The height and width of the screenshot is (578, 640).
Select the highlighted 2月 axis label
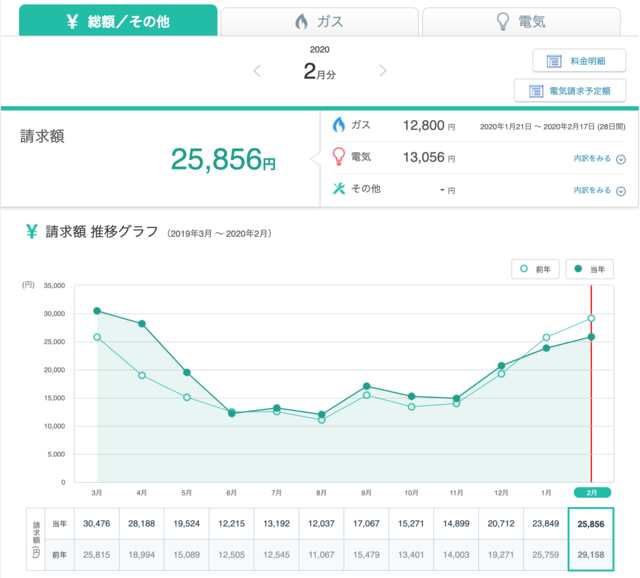(x=592, y=493)
